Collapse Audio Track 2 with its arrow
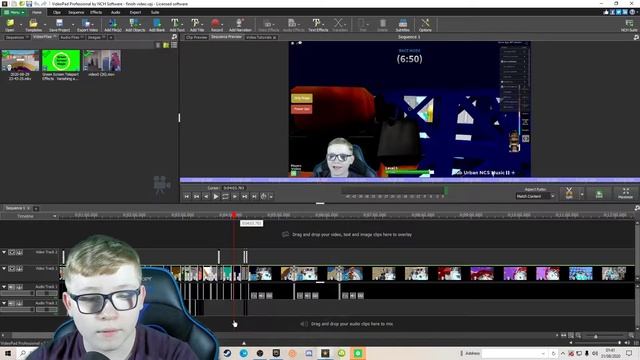The width and height of the screenshot is (640, 360). click(x=4, y=303)
